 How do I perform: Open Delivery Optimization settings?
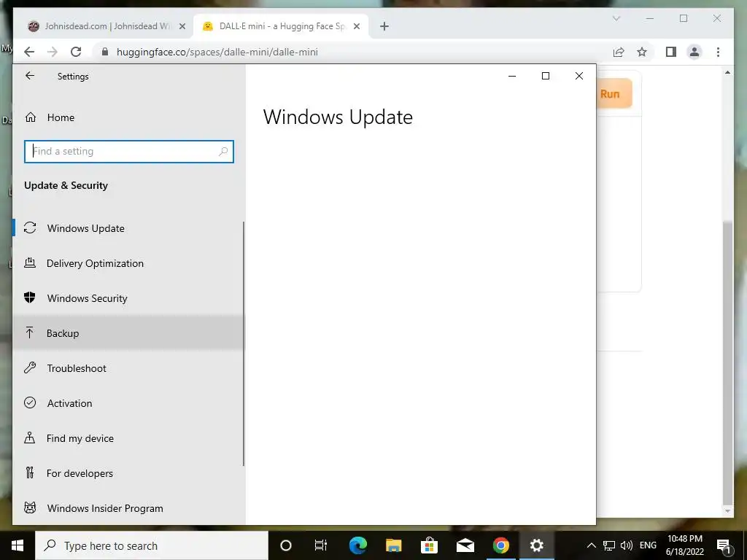(x=128, y=263)
